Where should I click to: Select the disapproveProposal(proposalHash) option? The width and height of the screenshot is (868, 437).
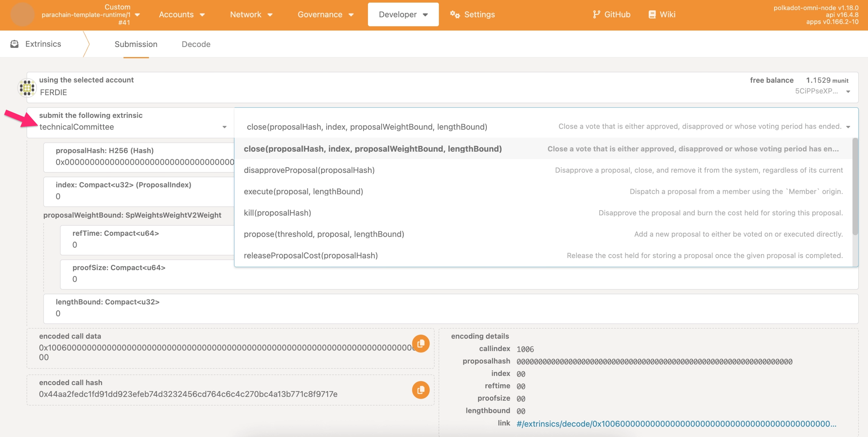click(x=309, y=170)
